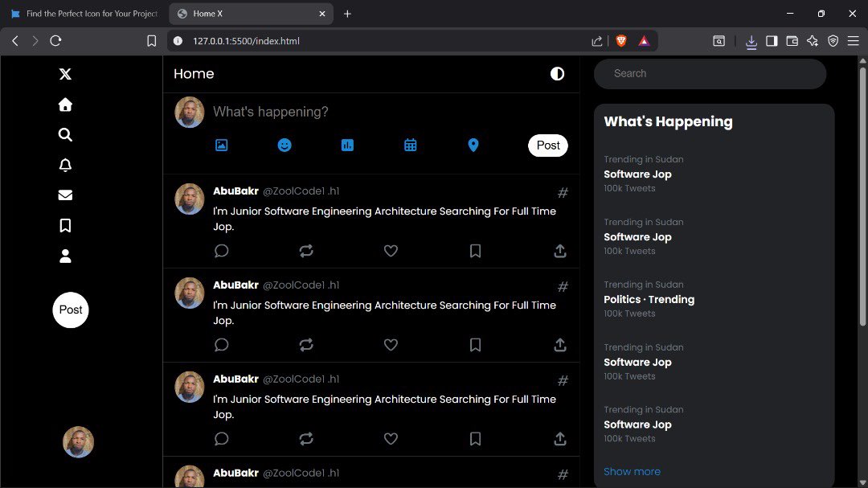Open messages envelope icon
Image resolution: width=868 pixels, height=488 pixels.
coord(65,195)
